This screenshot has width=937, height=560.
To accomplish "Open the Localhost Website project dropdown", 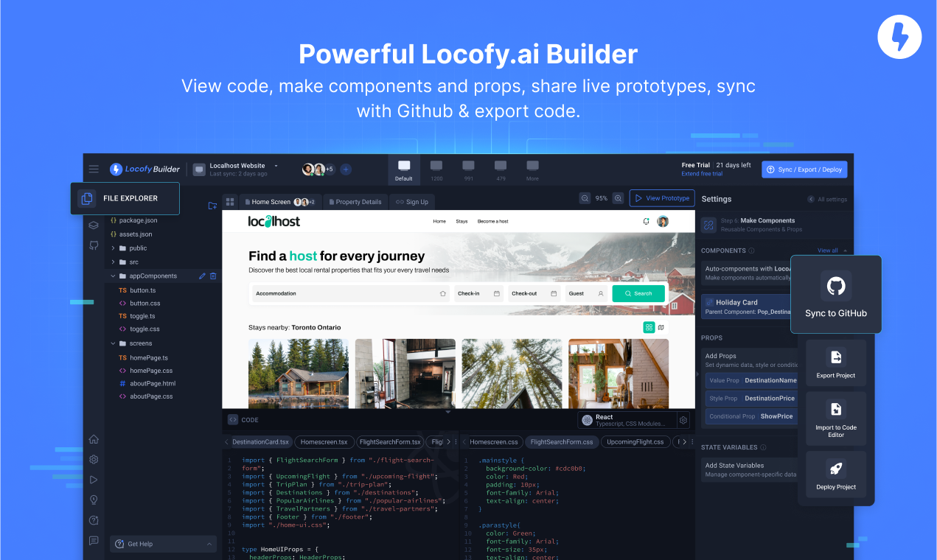I will coord(276,166).
